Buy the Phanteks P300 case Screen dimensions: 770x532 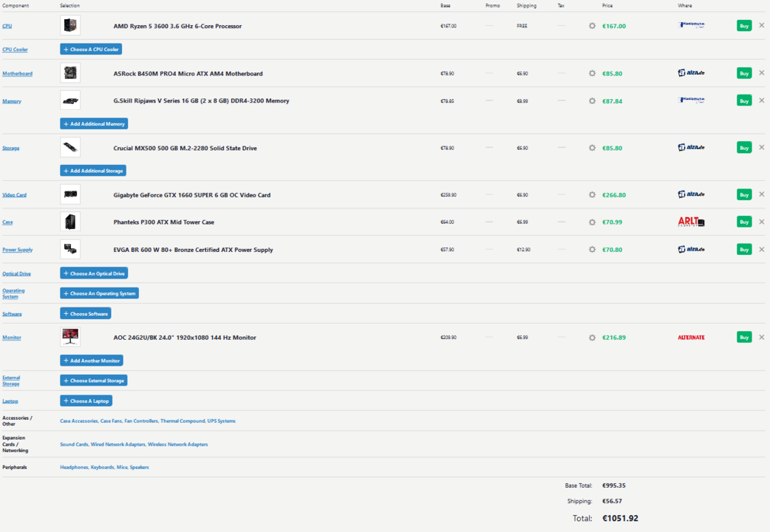(x=744, y=222)
